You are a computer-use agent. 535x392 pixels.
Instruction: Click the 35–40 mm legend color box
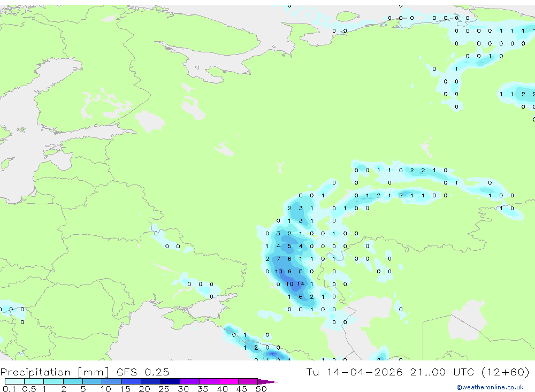tap(209, 381)
